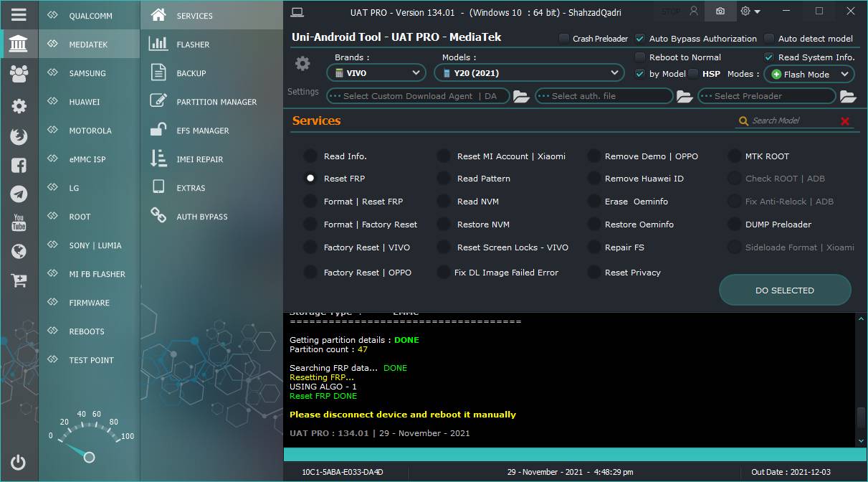Click the DO SELECTED button
Screen dimensions: 868x482
[785, 290]
